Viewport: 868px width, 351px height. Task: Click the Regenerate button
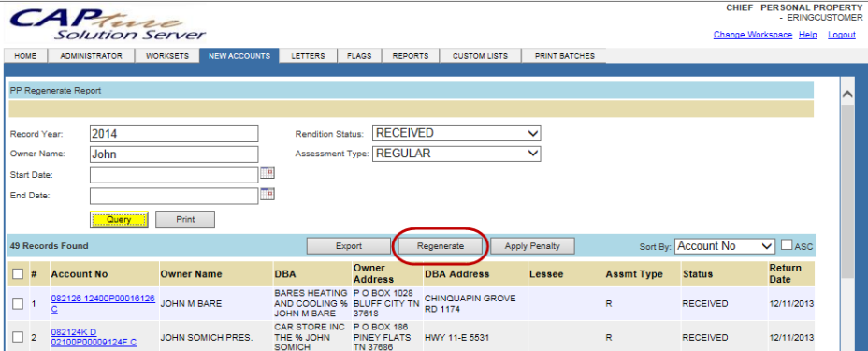coord(441,246)
